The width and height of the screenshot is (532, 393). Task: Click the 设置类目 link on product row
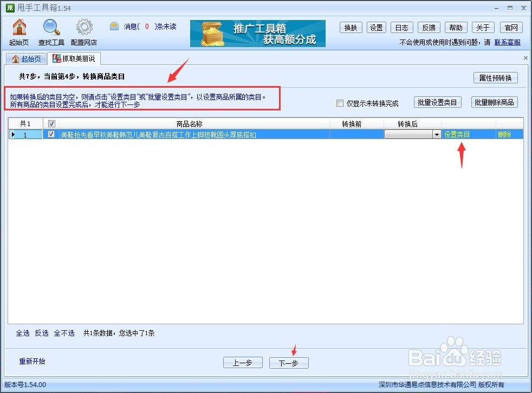(457, 134)
